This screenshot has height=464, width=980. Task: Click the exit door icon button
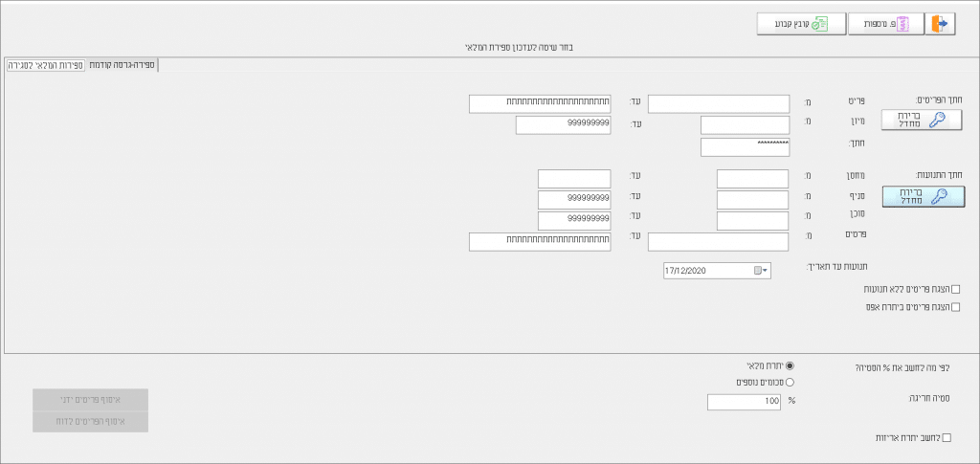(941, 24)
